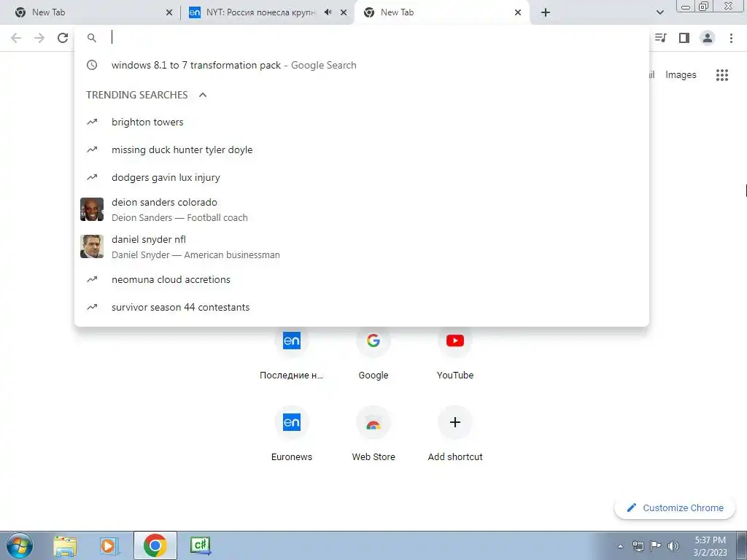Show hidden tray icons arrow
The width and height of the screenshot is (747, 560).
[x=620, y=546]
